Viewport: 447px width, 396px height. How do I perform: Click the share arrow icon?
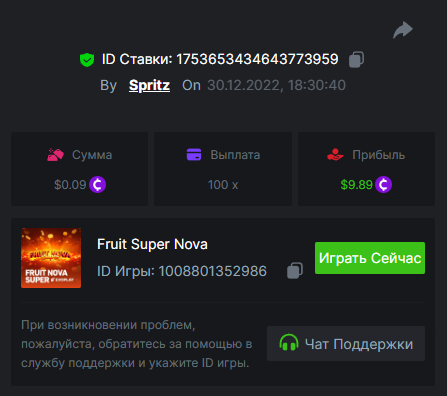click(x=403, y=30)
